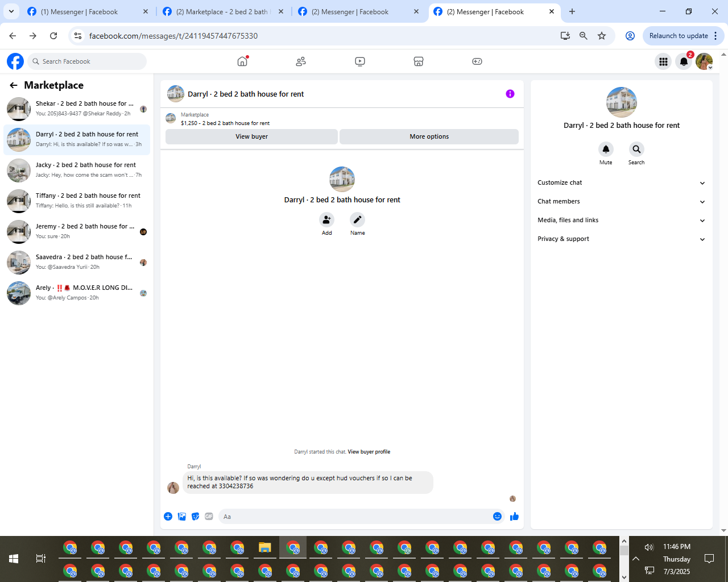Expand Chat members section

click(622, 201)
